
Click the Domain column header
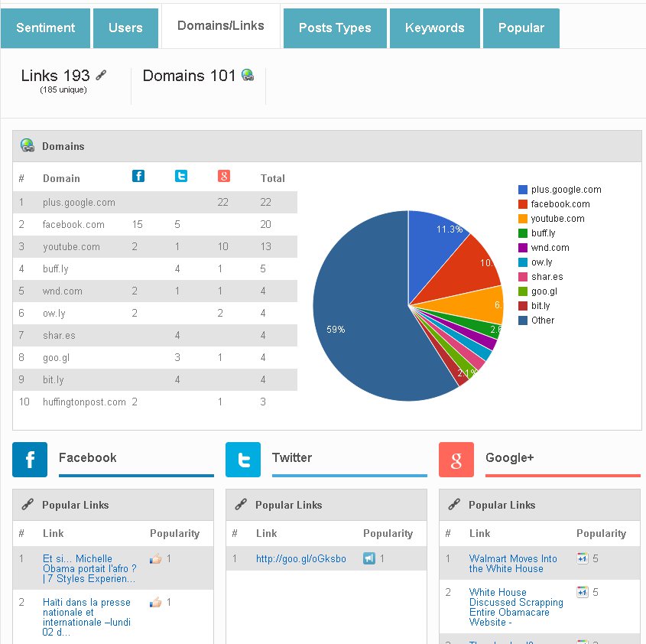(x=61, y=178)
